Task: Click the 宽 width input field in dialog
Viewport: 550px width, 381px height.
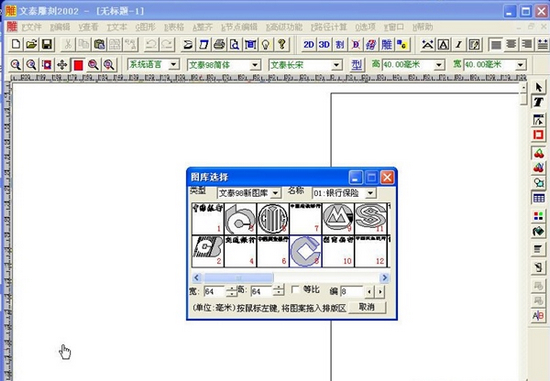Action: click(x=214, y=292)
